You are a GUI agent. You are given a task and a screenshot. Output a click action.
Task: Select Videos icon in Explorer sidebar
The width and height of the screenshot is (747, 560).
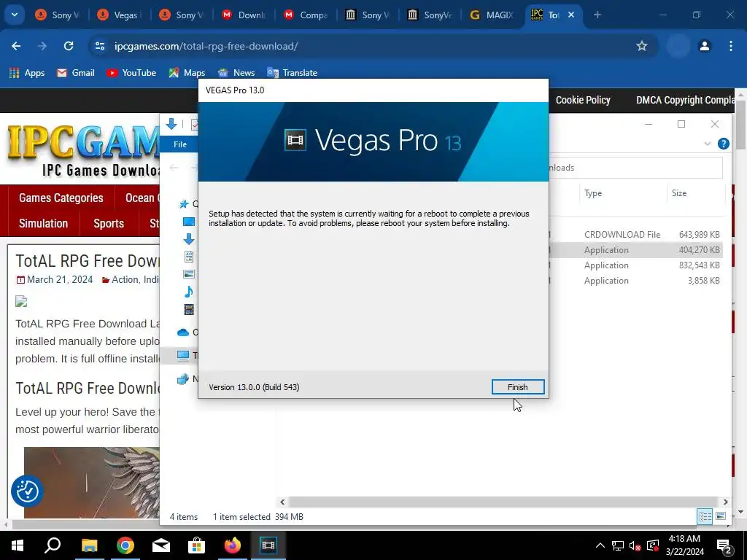189,309
